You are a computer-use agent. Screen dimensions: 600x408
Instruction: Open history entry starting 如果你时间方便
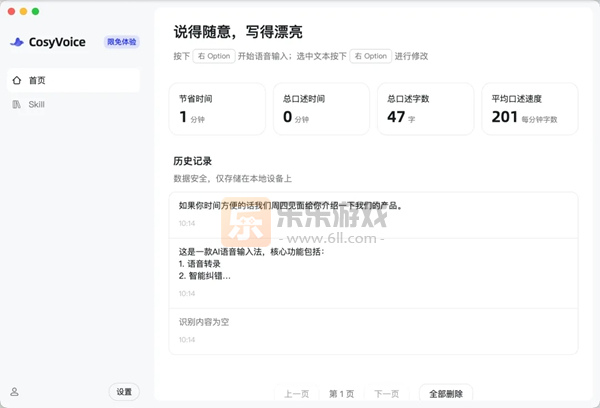[373, 215]
